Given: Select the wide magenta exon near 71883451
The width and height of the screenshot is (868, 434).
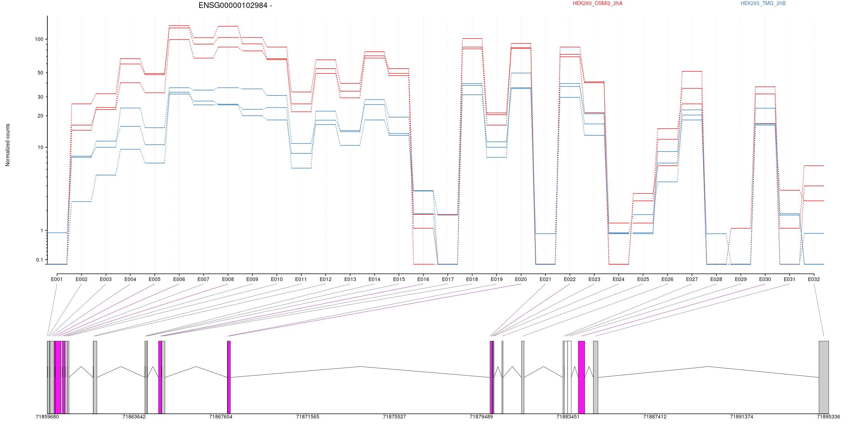Looking at the screenshot, I should tap(582, 377).
